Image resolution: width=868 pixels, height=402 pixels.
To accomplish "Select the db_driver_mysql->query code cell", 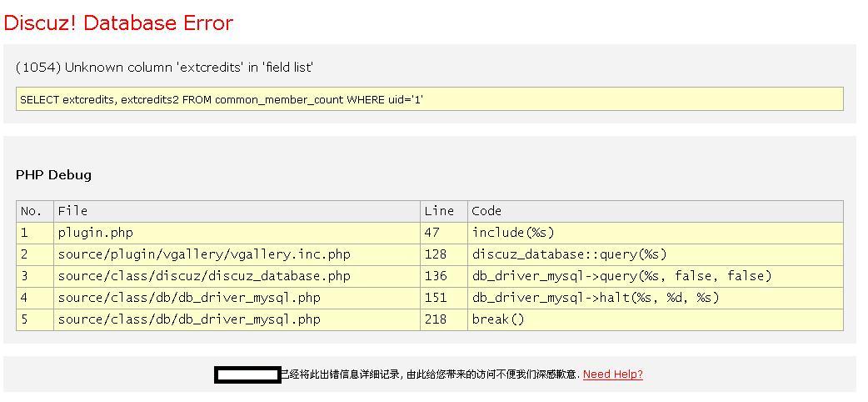I will click(656, 276).
